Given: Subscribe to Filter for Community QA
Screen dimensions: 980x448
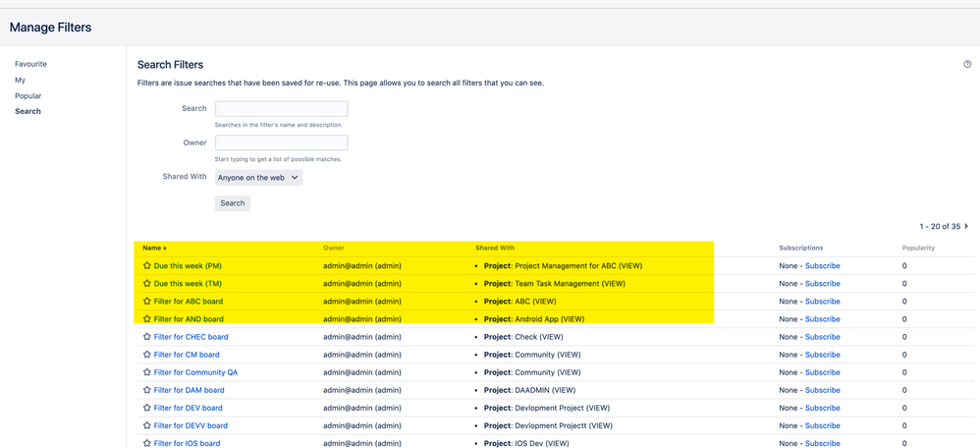Looking at the screenshot, I should pos(823,372).
